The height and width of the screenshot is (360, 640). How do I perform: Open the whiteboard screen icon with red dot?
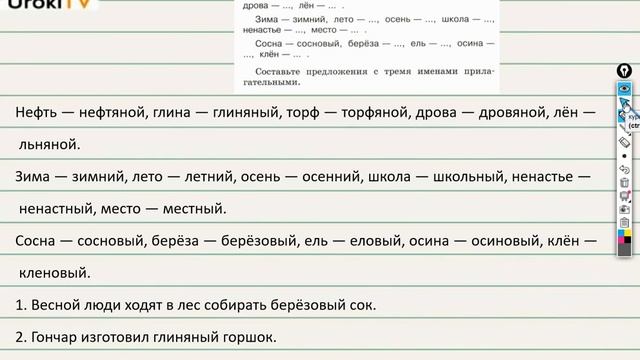(624, 196)
